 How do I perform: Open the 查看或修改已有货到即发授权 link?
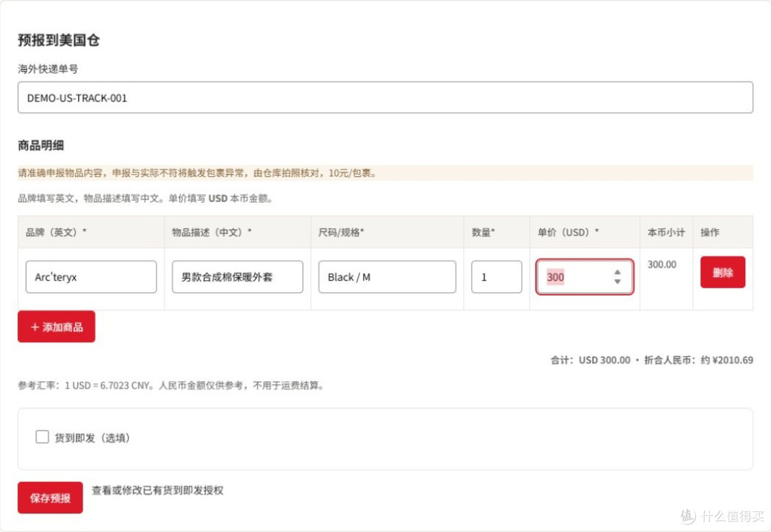point(157,490)
